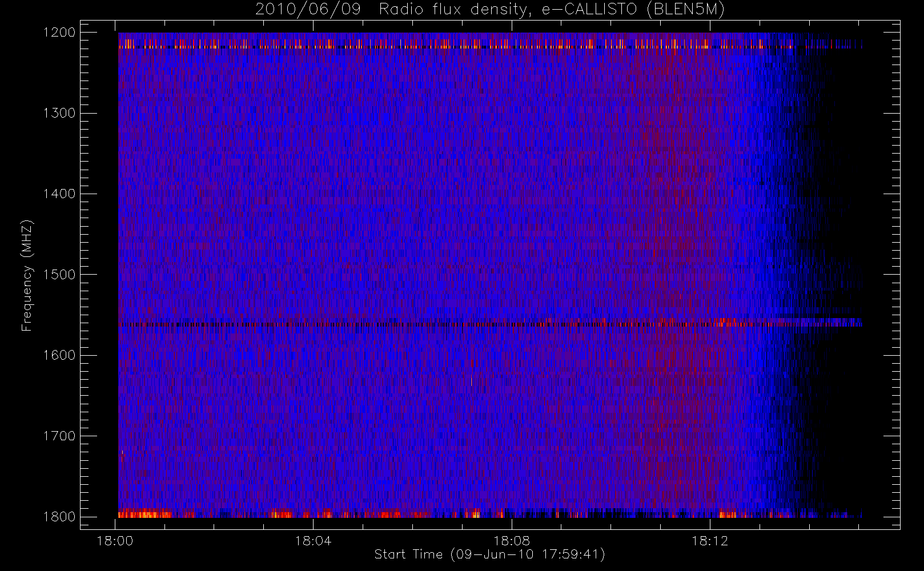Click the 1200 frequency tick label
Screen dimensions: 924x571
click(x=59, y=33)
